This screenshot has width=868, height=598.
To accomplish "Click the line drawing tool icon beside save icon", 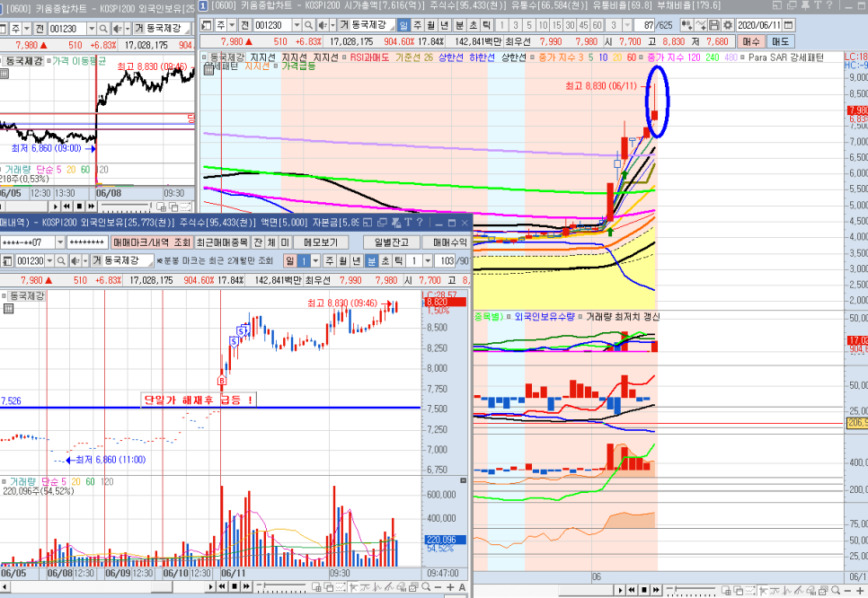I will [701, 25].
